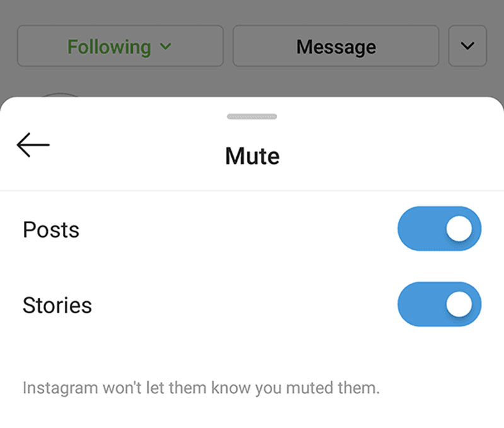504x428 pixels.
Task: Select the Posts row label
Action: coord(51,229)
